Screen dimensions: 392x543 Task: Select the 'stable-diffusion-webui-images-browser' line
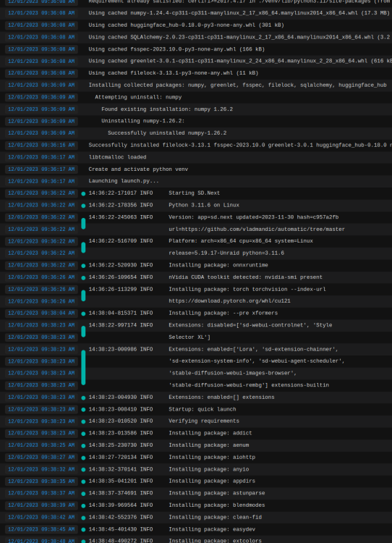click(232, 374)
